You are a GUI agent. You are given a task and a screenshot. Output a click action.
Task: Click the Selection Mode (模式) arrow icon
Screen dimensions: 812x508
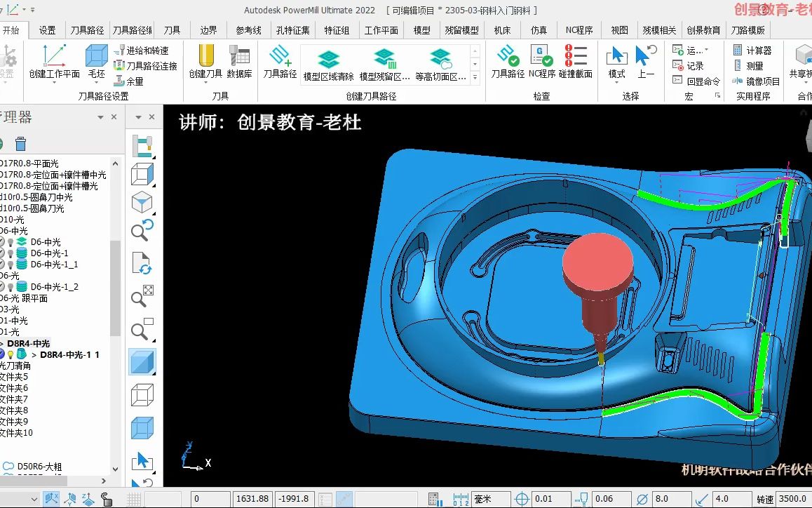616,56
